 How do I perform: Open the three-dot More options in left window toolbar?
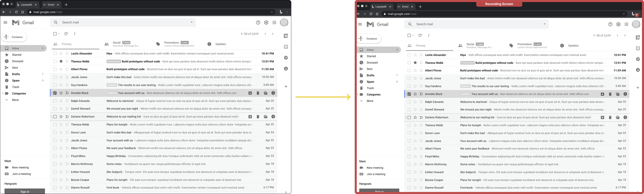[75, 34]
